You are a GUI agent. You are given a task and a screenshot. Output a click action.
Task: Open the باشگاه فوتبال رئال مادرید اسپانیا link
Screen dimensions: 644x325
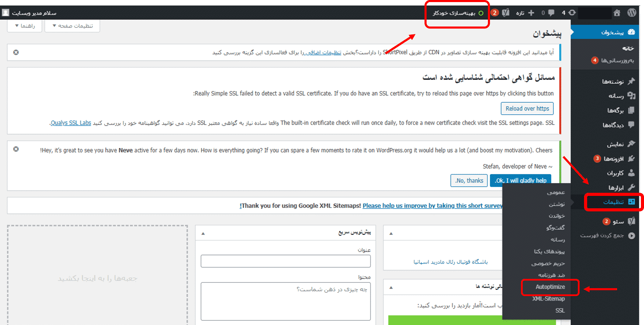451,262
